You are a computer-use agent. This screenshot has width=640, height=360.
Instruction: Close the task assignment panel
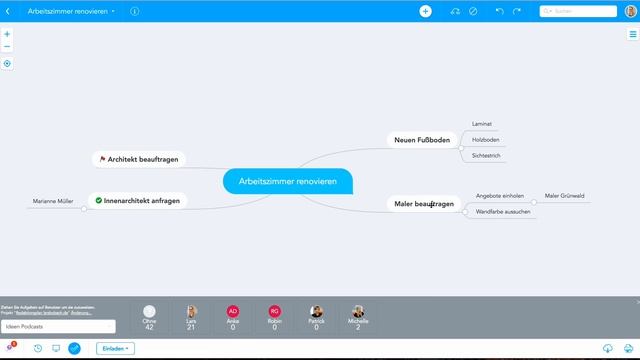637,302
